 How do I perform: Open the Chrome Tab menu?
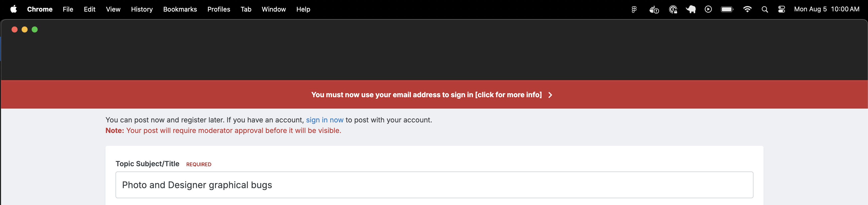click(246, 10)
